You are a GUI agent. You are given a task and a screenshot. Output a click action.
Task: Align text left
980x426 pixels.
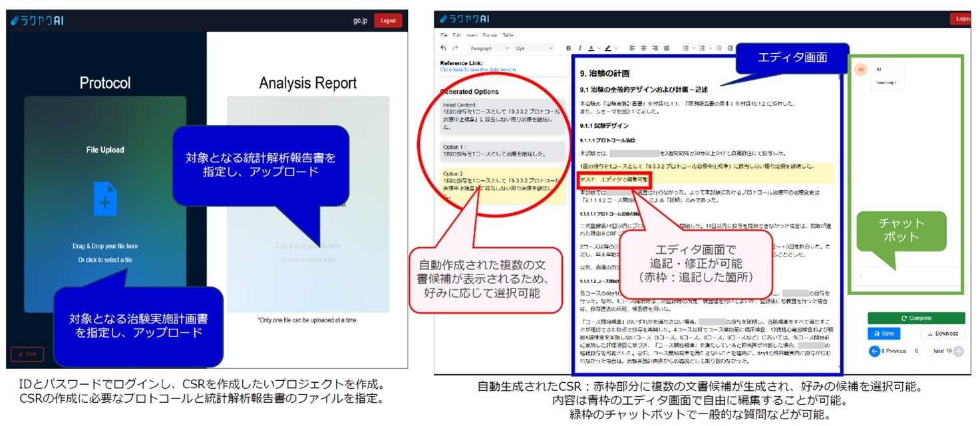coord(632,48)
